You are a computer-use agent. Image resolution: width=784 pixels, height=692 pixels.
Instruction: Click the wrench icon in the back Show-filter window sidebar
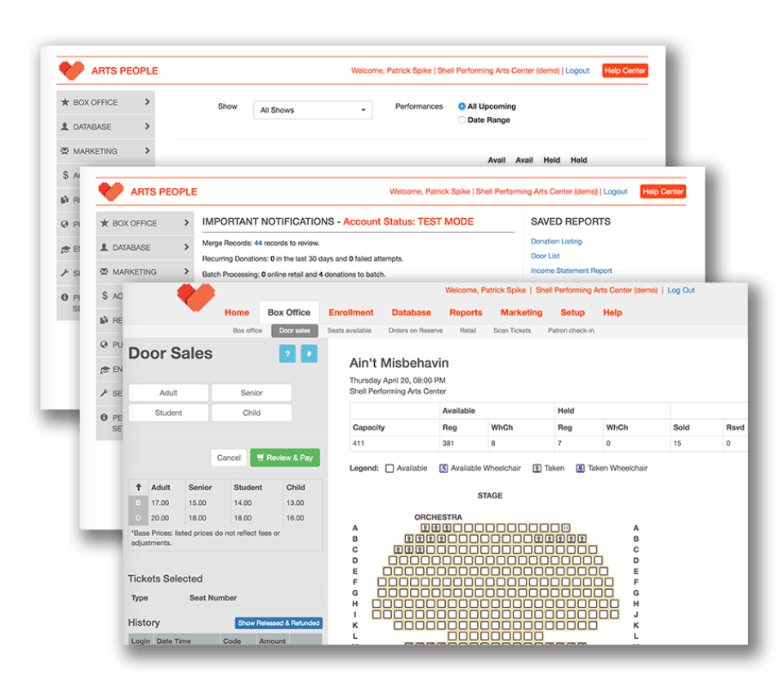pyautogui.click(x=65, y=273)
